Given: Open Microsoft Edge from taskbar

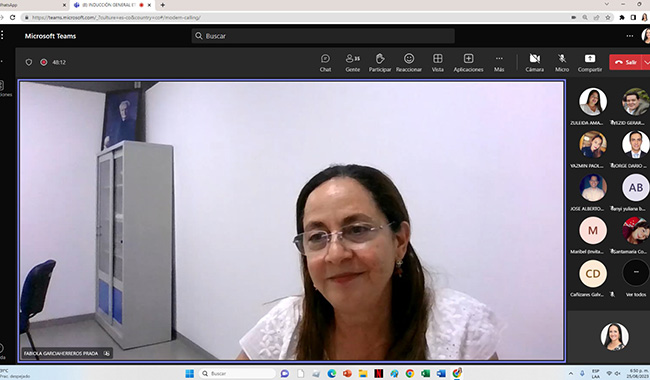Looking at the screenshot, I should point(332,373).
